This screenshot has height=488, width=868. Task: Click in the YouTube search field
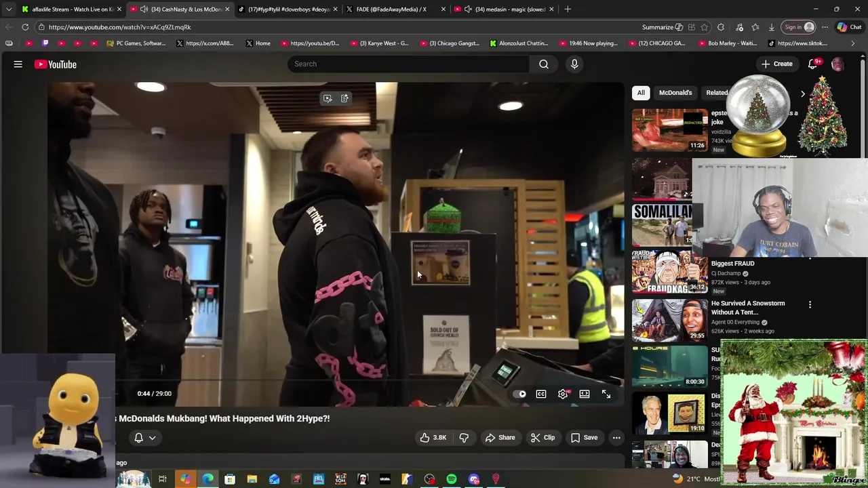tap(408, 64)
